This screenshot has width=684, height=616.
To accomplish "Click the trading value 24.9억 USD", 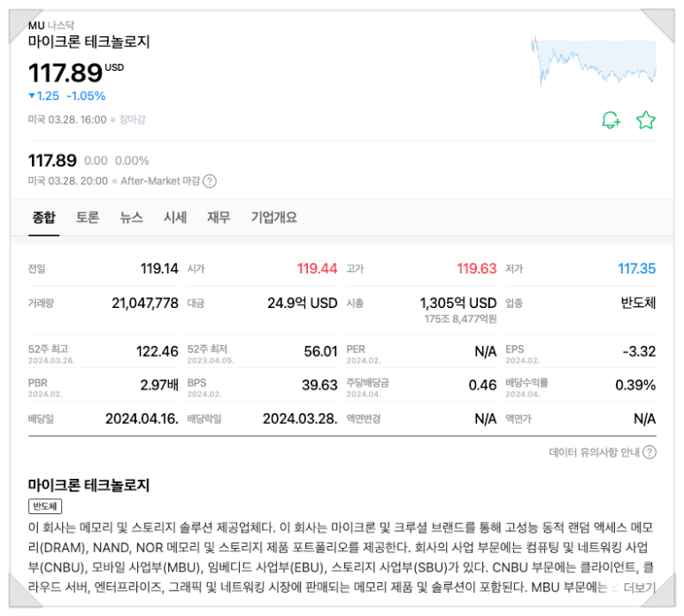I will point(303,304).
